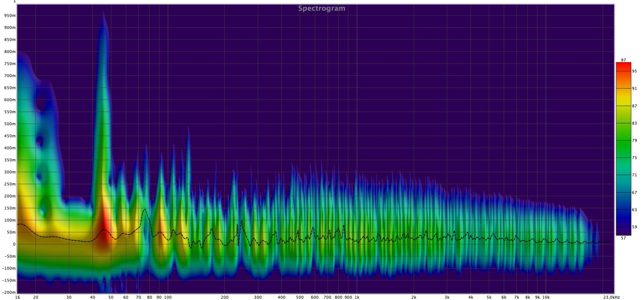This screenshot has height=300, width=644.
Task: Click the Spectrogram title text
Action: pyautogui.click(x=321, y=8)
